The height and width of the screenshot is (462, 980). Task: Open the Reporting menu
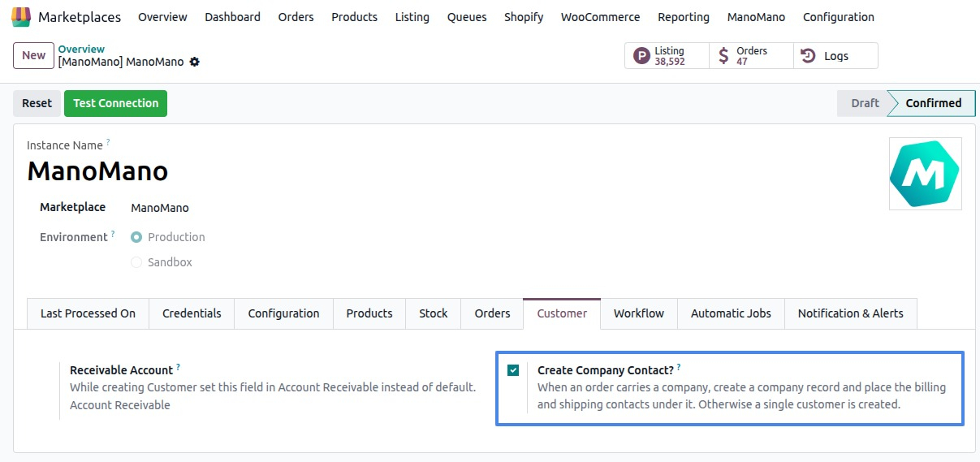(684, 17)
